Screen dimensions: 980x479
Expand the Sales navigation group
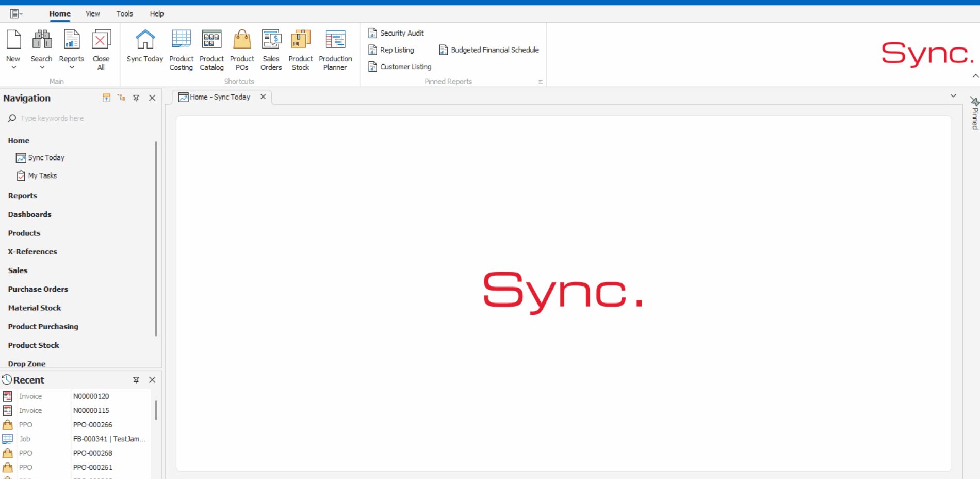(18, 270)
